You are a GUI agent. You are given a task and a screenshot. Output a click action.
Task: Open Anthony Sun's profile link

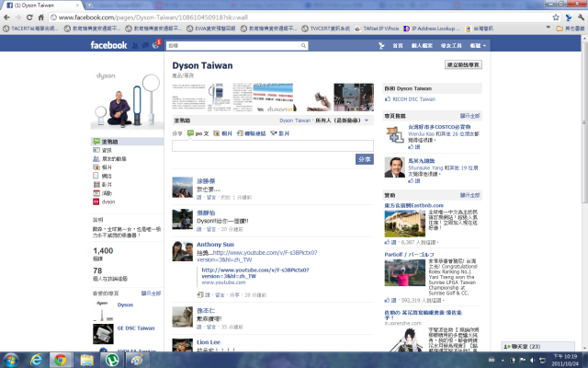(x=215, y=245)
